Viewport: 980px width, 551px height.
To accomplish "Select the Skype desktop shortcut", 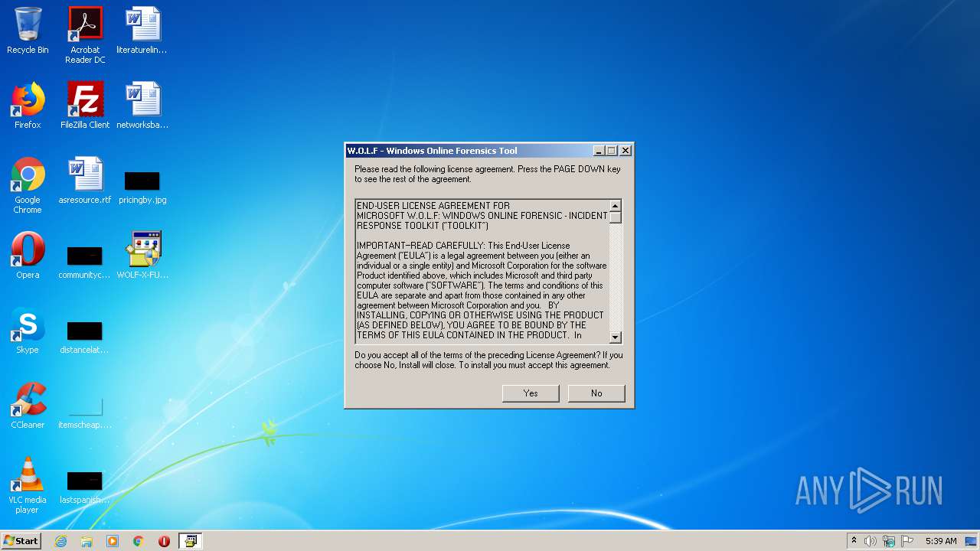I will coord(28,331).
